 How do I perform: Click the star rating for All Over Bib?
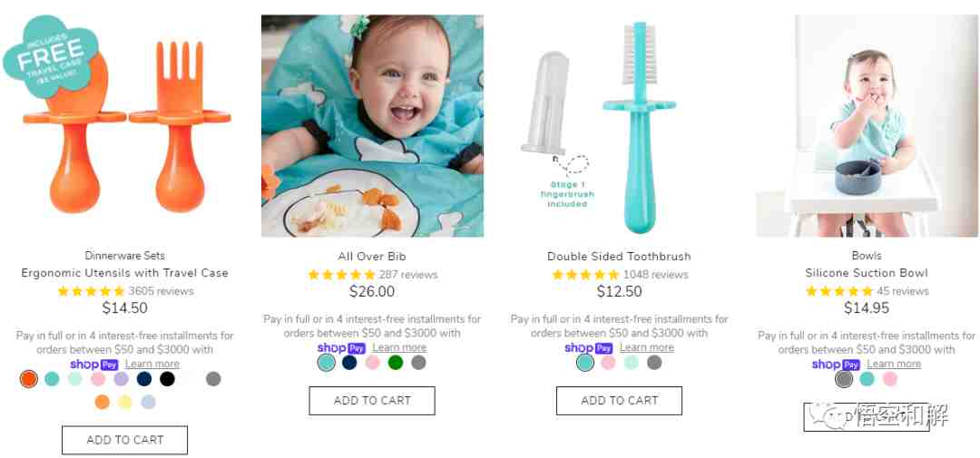click(342, 275)
